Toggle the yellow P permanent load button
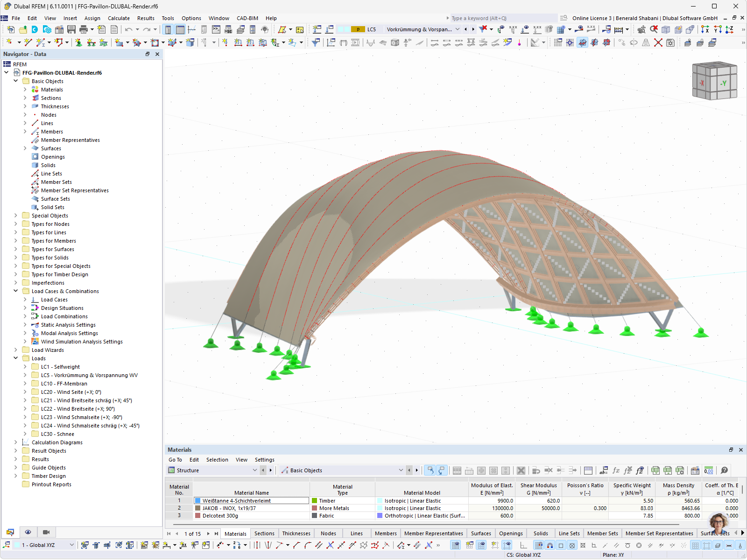The width and height of the screenshot is (747, 560). tap(357, 29)
